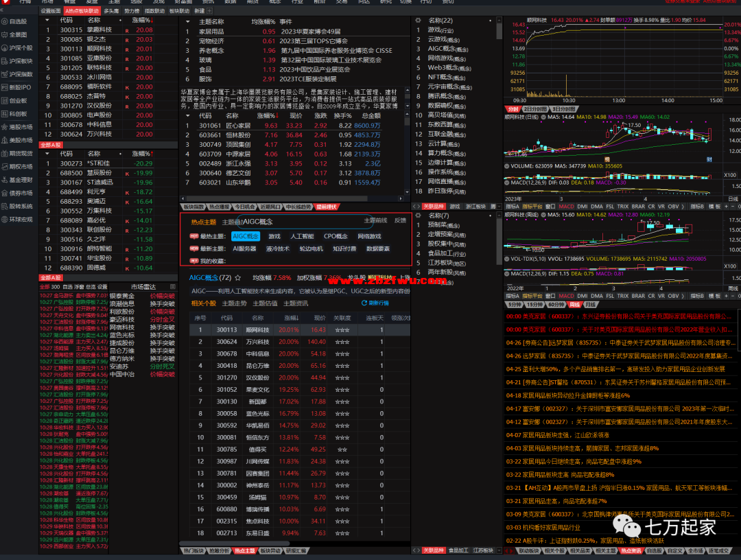Open the 新股IPO sidebar icon
The image size is (741, 560).
(x=5, y=87)
